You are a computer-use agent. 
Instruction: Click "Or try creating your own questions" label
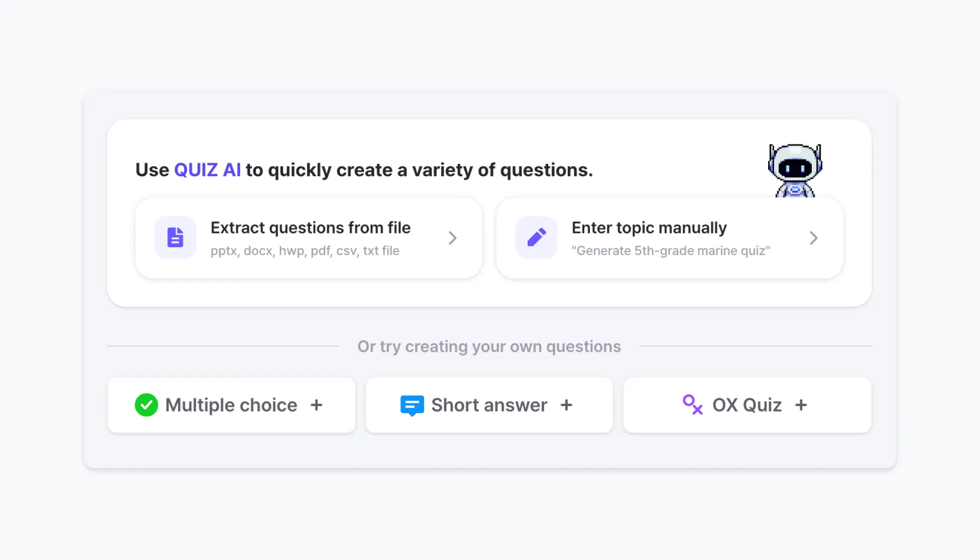pos(489,346)
